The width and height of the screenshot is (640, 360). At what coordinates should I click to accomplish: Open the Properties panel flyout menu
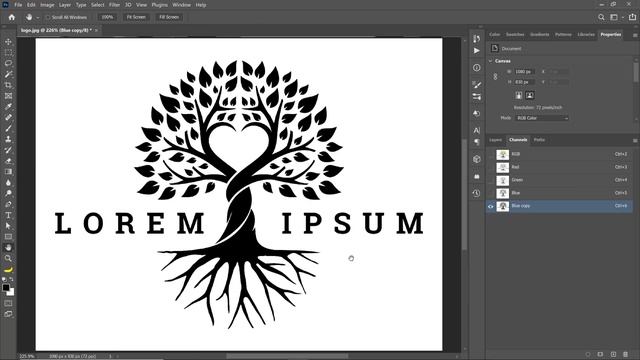pyautogui.click(x=635, y=35)
